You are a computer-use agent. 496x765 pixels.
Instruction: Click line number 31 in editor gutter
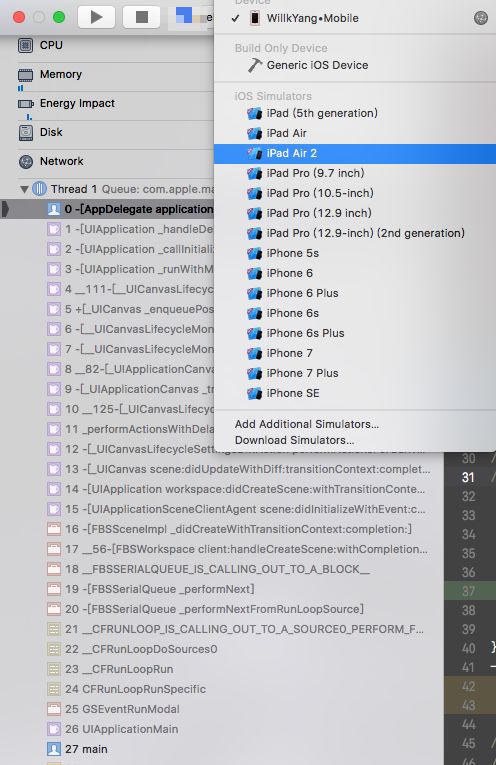[x=468, y=477]
